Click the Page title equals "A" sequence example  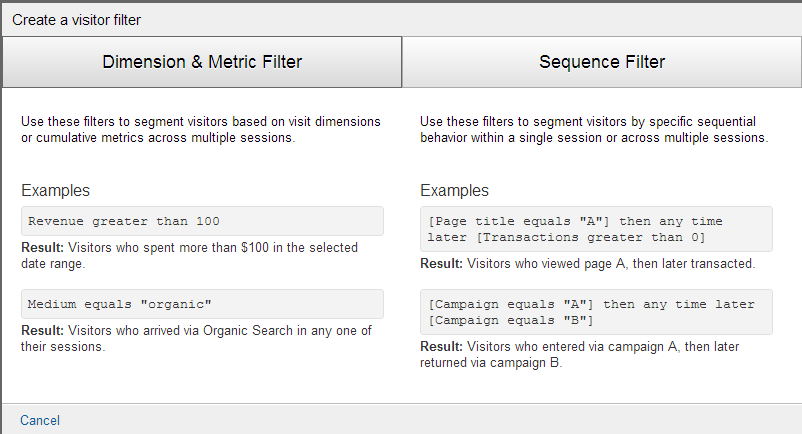596,228
